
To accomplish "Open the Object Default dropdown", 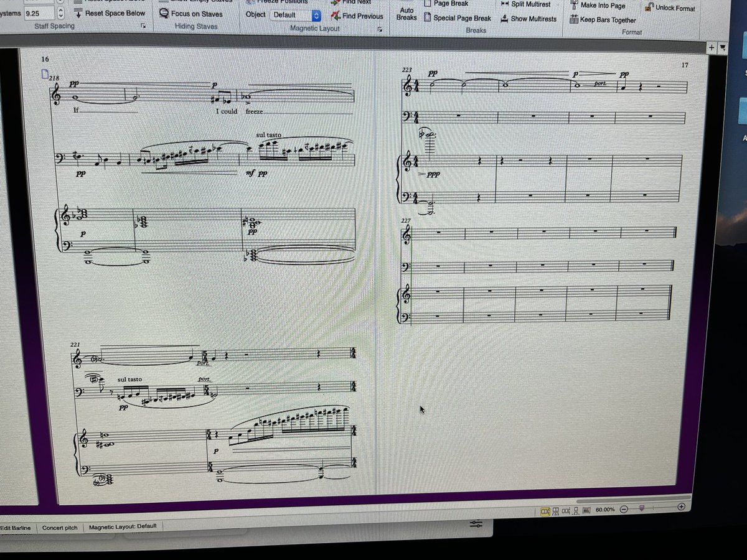I will (x=296, y=15).
